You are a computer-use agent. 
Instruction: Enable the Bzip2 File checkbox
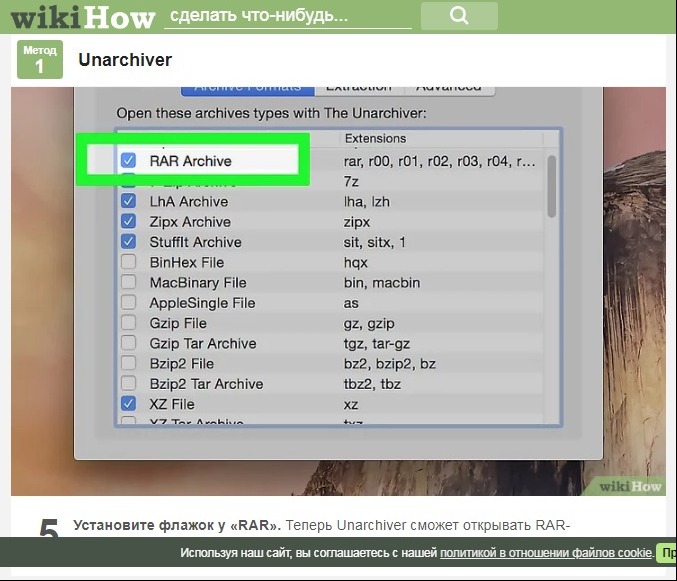[128, 363]
